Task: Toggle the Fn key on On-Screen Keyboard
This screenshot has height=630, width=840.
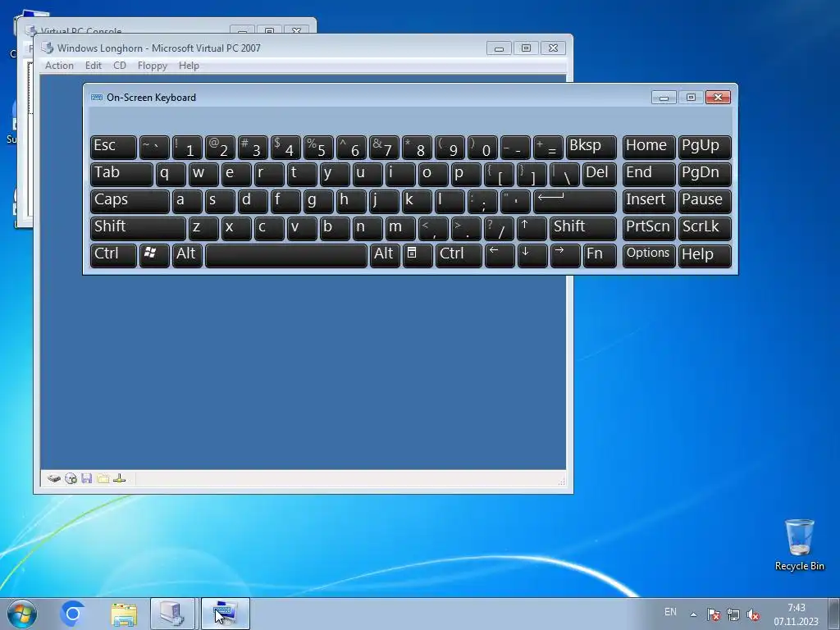Action: [x=600, y=255]
